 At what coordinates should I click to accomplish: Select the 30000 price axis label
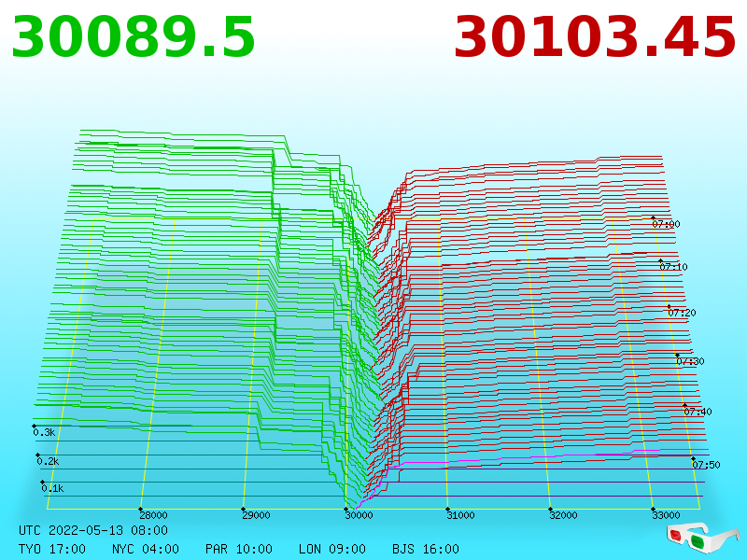[x=359, y=515]
